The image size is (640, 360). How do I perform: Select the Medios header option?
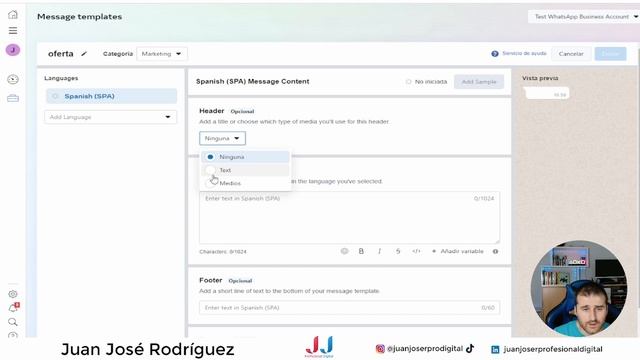(245, 183)
